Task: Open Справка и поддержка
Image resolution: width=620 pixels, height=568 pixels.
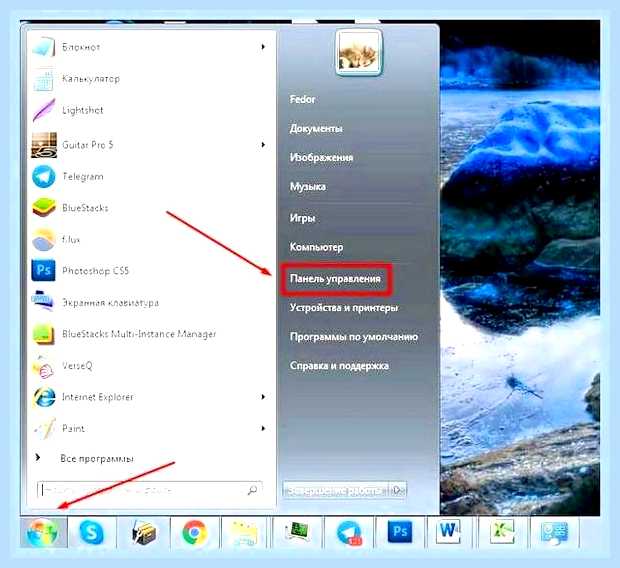Action: 339,366
